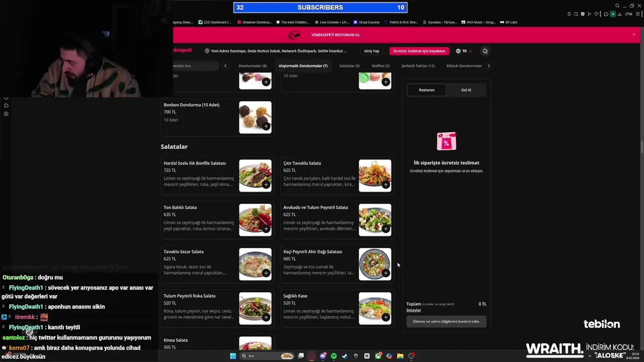
Task: Click the Yemeksepeti logo
Action: [182, 50]
